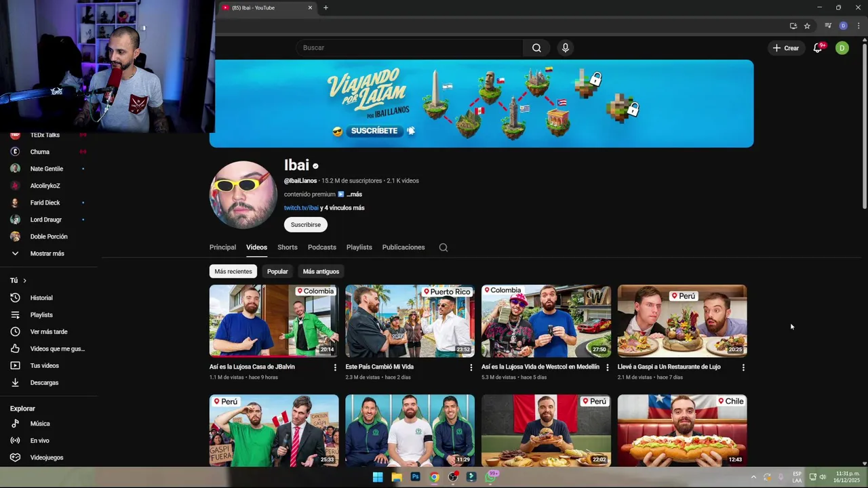Switch to Principal channel tab

tap(222, 247)
